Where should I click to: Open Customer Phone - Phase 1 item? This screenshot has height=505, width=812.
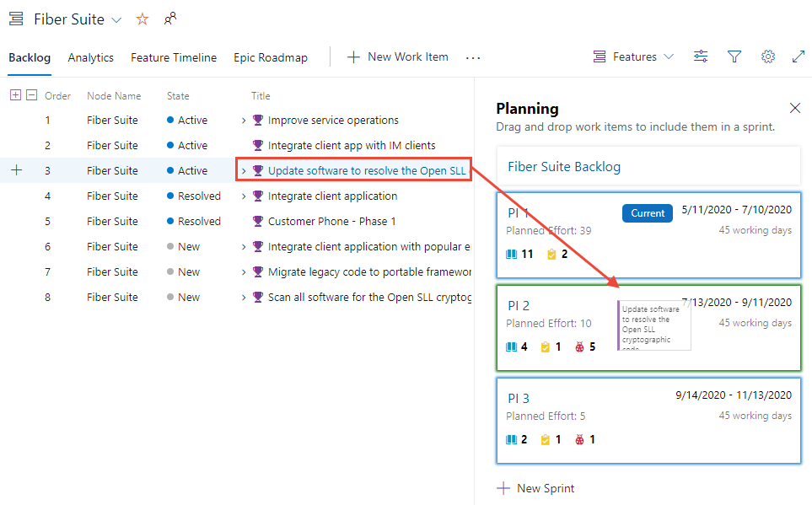click(x=332, y=221)
